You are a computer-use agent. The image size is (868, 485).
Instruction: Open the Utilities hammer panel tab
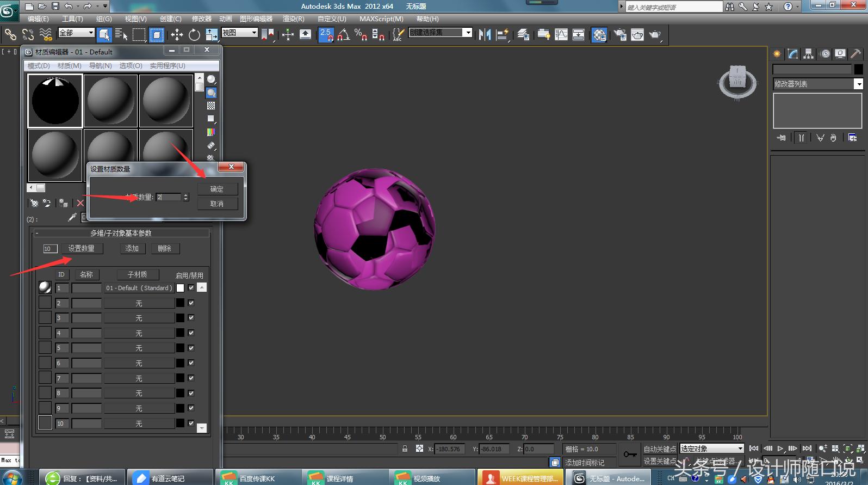coord(856,53)
